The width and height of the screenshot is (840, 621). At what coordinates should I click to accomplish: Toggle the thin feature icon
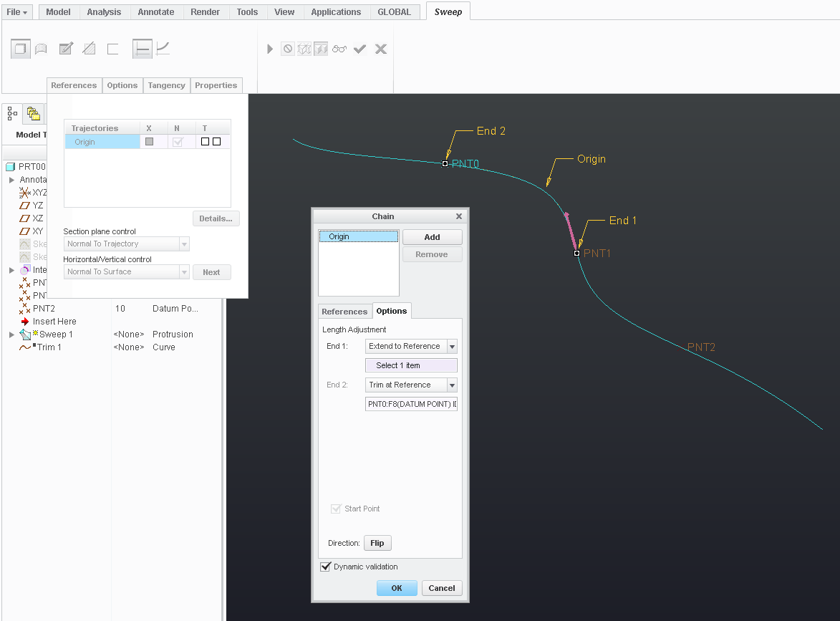112,49
